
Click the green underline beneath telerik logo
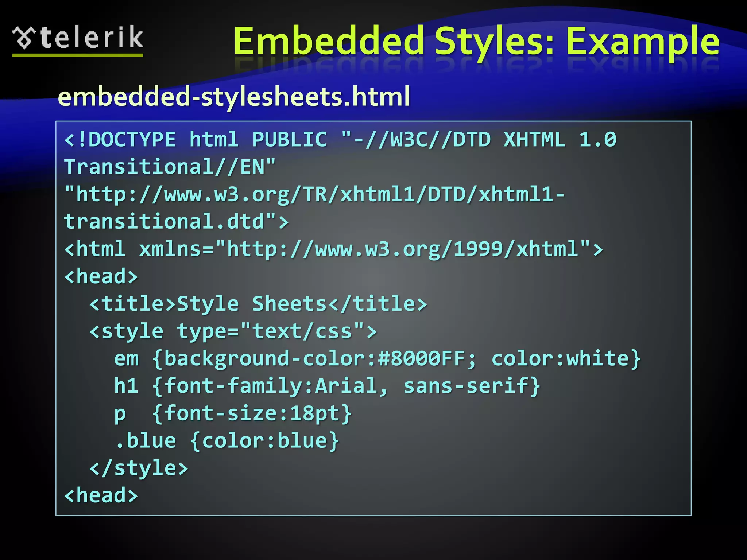click(x=78, y=55)
